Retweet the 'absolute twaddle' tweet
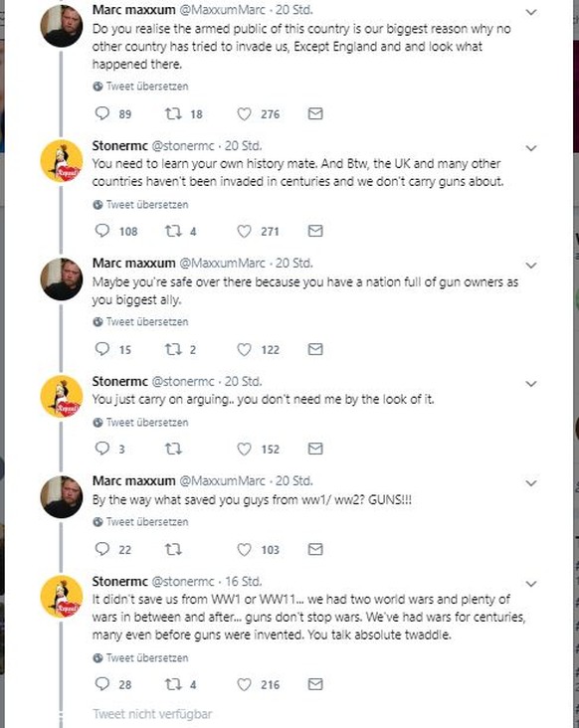The width and height of the screenshot is (579, 728). (173, 684)
